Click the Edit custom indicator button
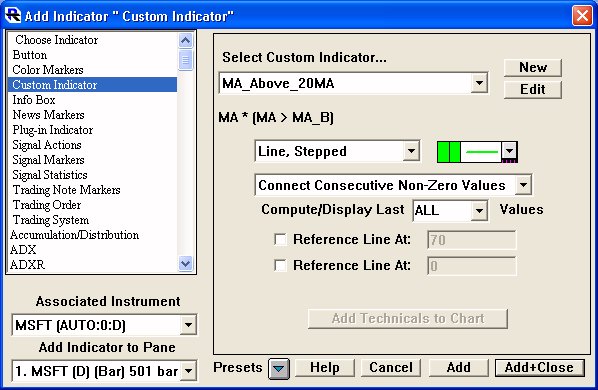Viewport: 598px width, 390px height. pos(533,90)
